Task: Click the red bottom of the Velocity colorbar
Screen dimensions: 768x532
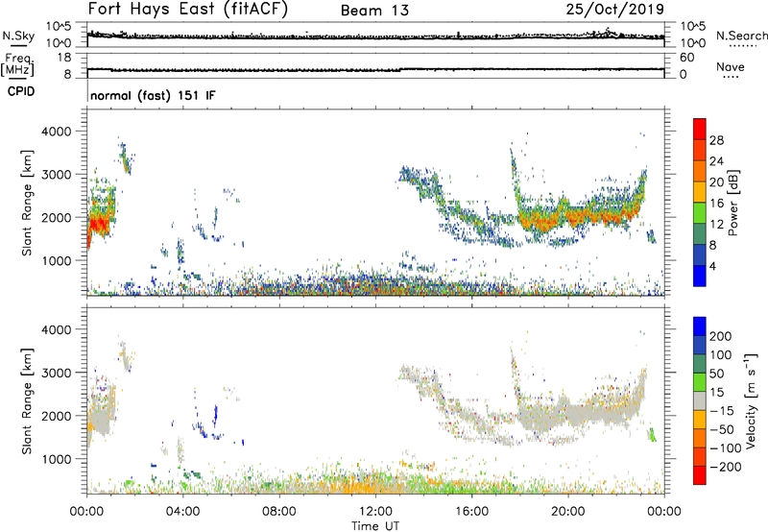Action: click(700, 475)
